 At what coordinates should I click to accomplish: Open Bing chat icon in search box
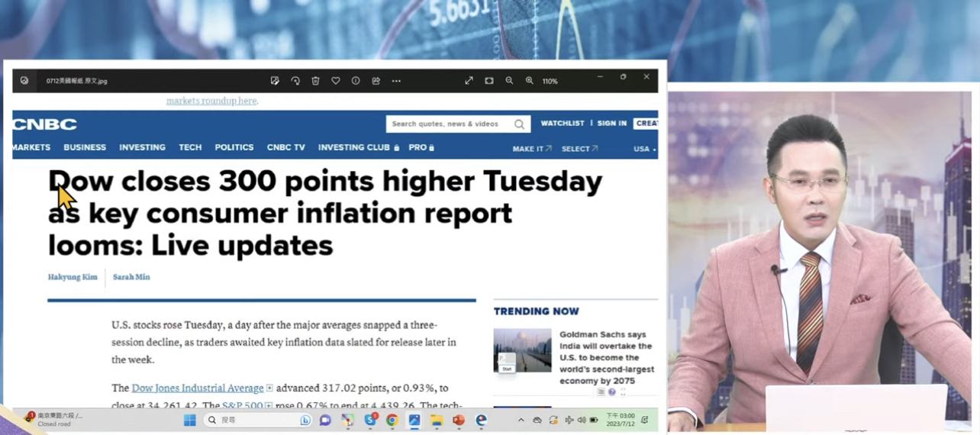305,420
